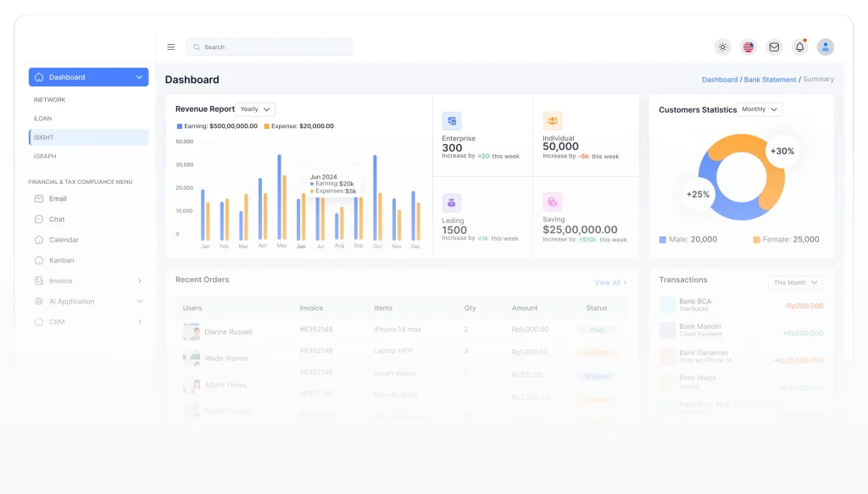
Task: Click the Jun label on chart axis
Action: [301, 247]
